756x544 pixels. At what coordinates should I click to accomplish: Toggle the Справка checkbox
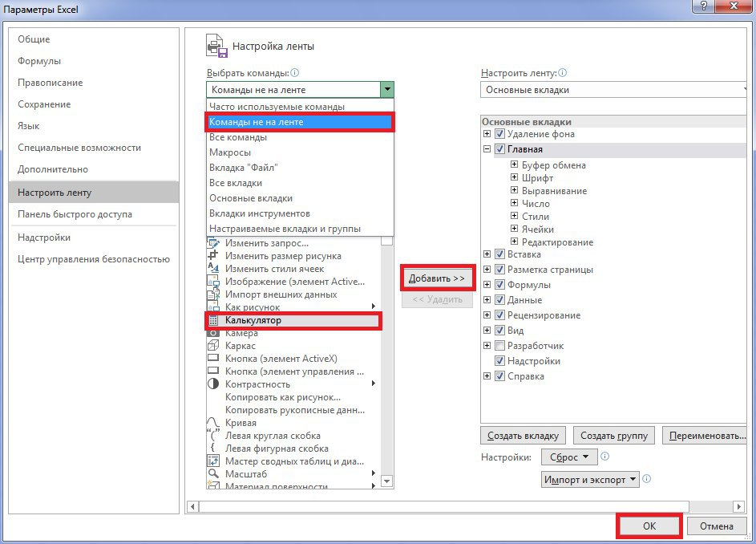tap(500, 376)
